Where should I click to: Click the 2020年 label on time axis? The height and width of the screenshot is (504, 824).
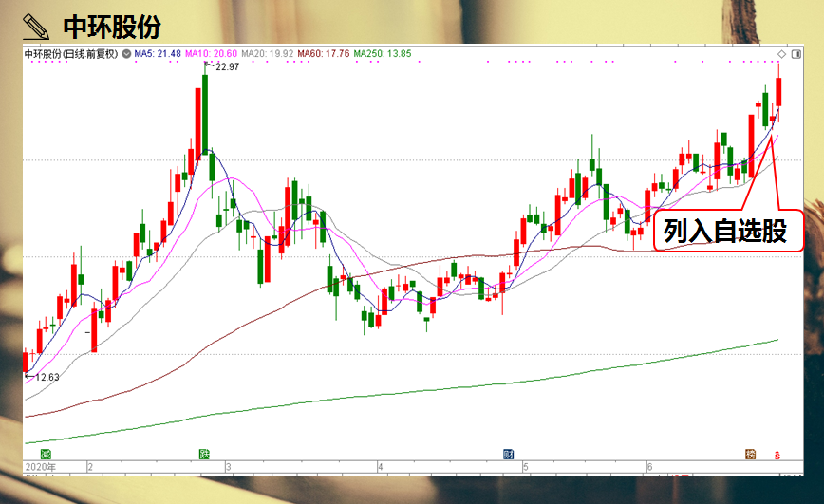(x=41, y=467)
